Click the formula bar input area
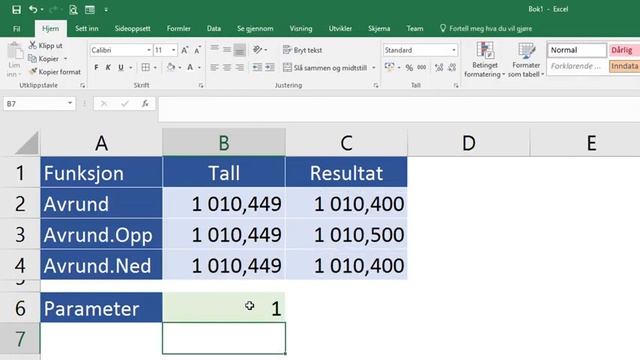Image resolution: width=640 pixels, height=360 pixels. click(x=399, y=109)
